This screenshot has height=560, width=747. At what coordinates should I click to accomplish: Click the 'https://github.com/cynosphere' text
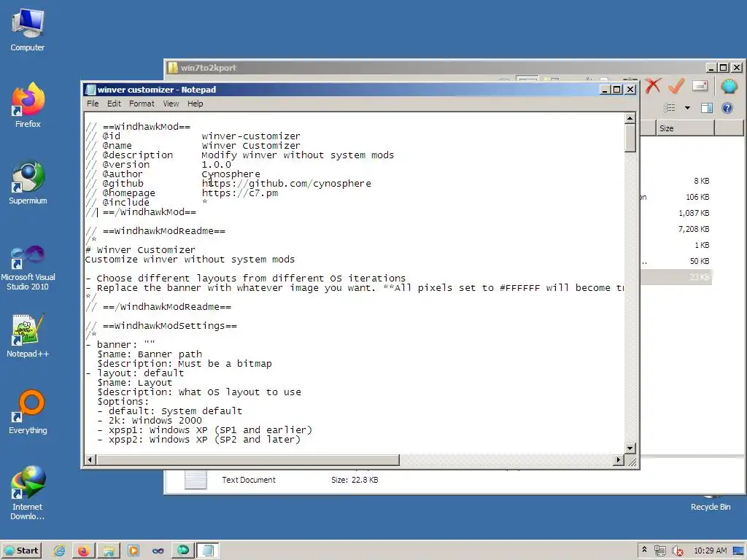[286, 183]
